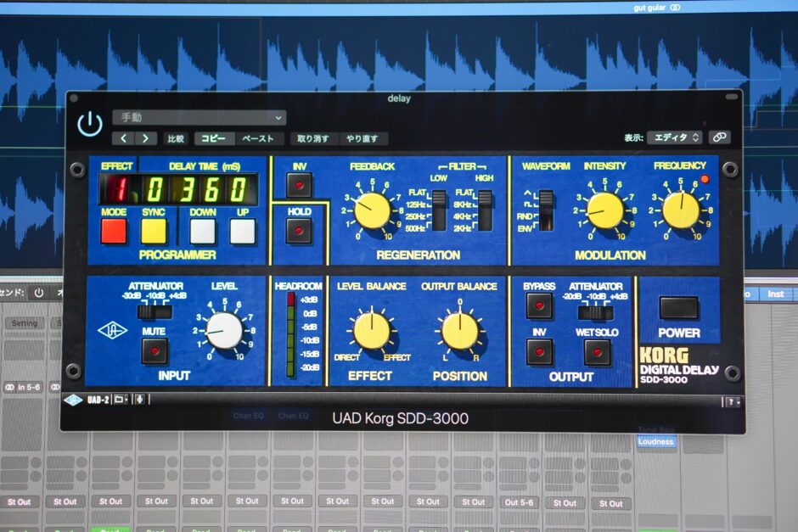Click the microphone icon in the UAD-2 bar
The image size is (798, 532).
141,399
